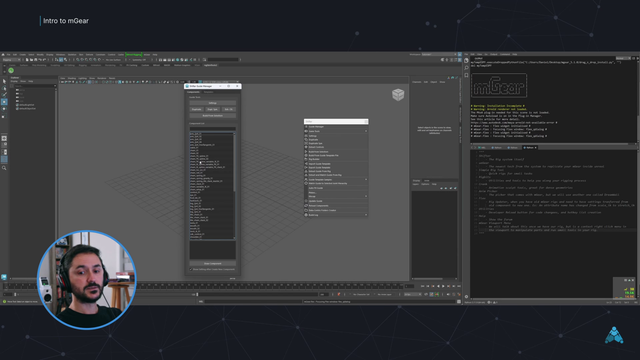The width and height of the screenshot is (640, 360).
Task: Open the Workspace dropdown
Action: [x=439, y=54]
